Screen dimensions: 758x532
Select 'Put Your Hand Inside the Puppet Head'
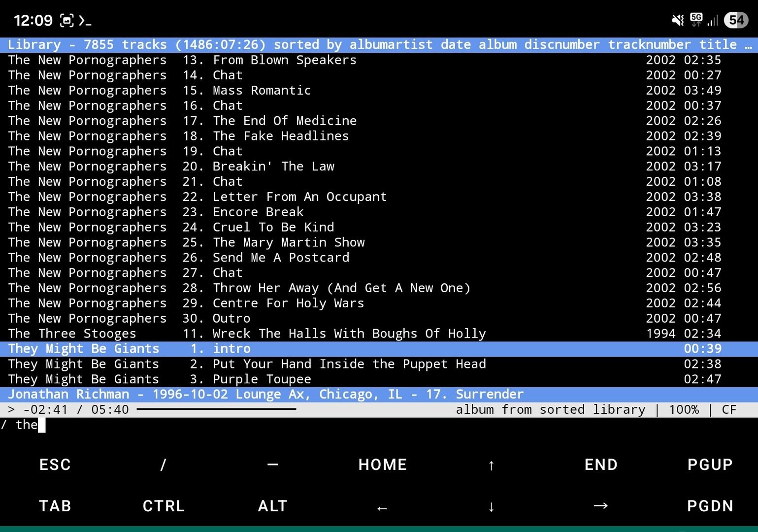coord(379,364)
